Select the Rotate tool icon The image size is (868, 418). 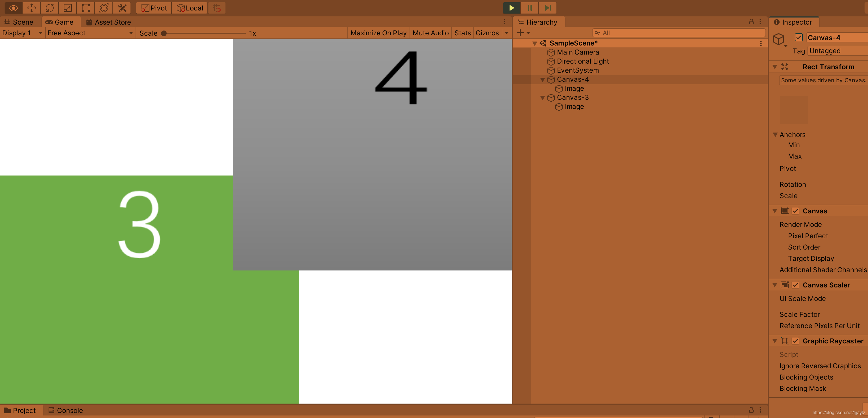(x=49, y=8)
